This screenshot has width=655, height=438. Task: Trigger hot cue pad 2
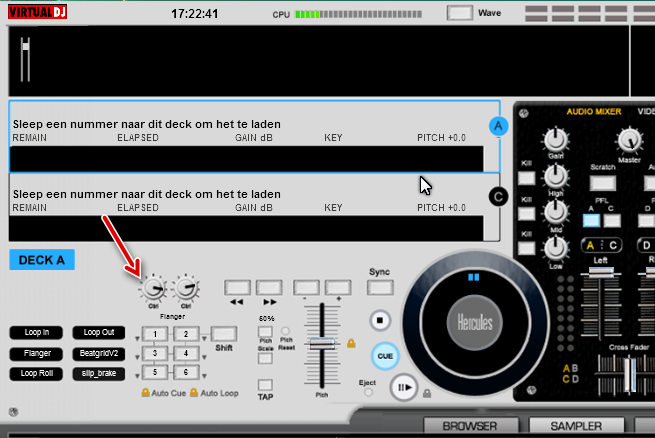186,334
